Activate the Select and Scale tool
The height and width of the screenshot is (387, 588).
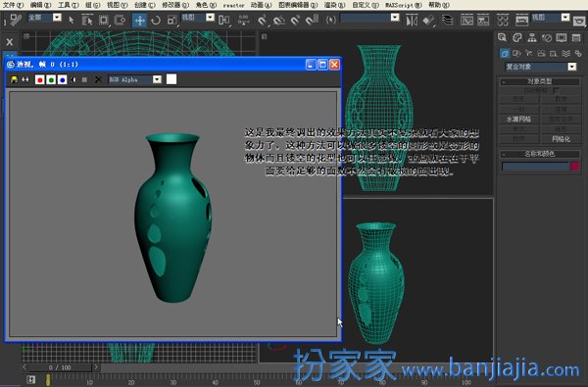tap(171, 20)
